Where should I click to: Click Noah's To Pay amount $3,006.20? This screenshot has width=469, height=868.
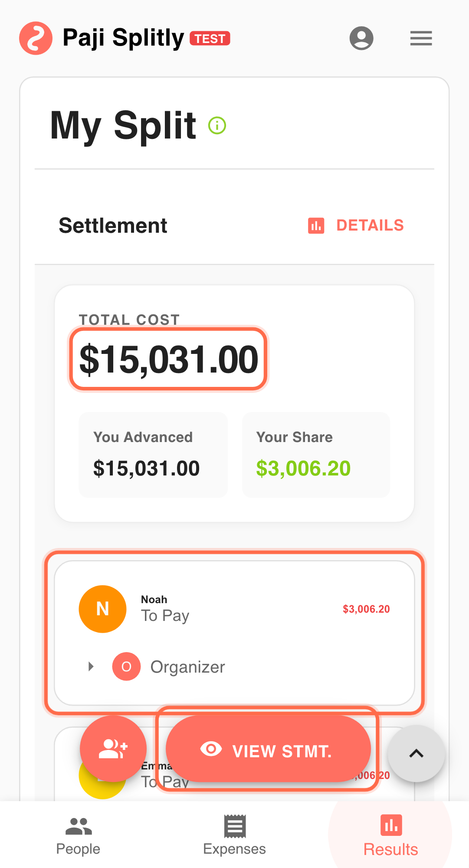[366, 609]
